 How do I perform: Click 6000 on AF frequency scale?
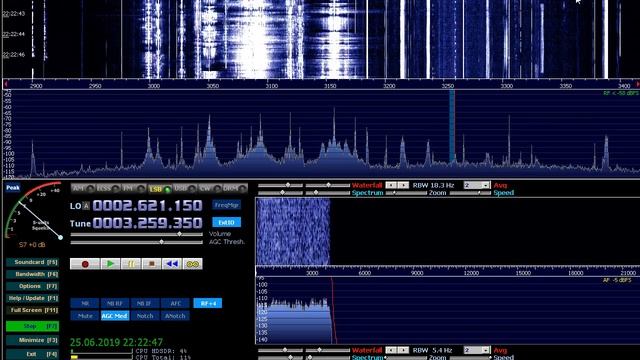364,273
